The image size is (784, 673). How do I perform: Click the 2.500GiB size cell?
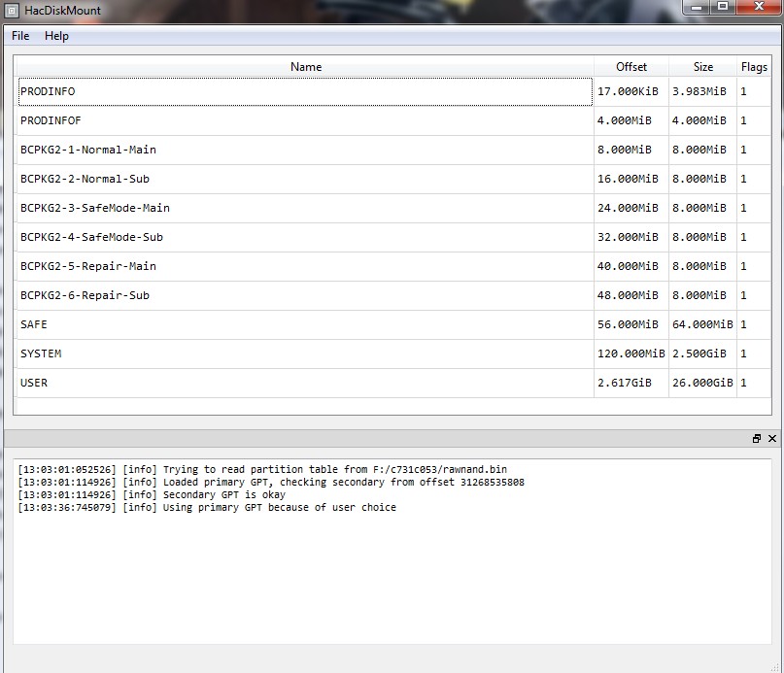tap(702, 353)
